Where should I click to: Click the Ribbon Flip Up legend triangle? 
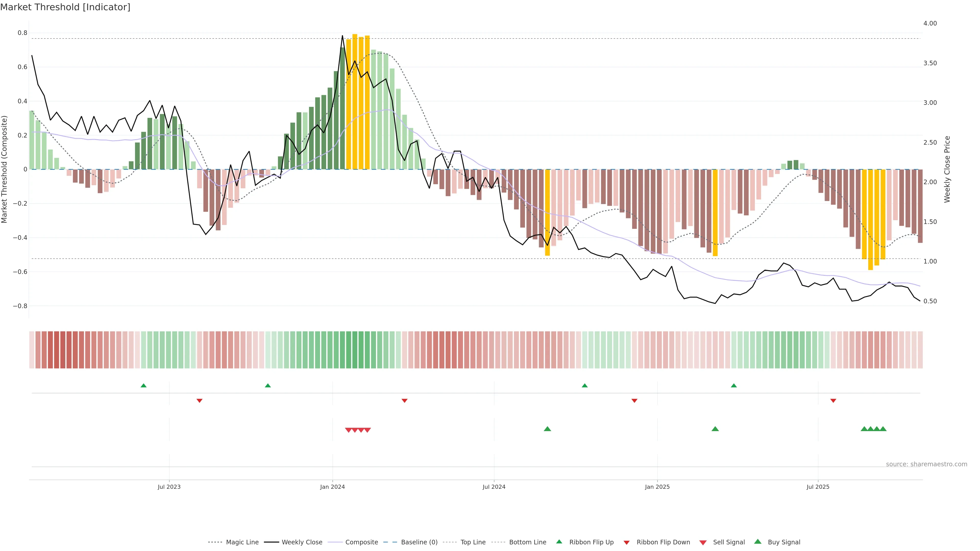click(559, 542)
